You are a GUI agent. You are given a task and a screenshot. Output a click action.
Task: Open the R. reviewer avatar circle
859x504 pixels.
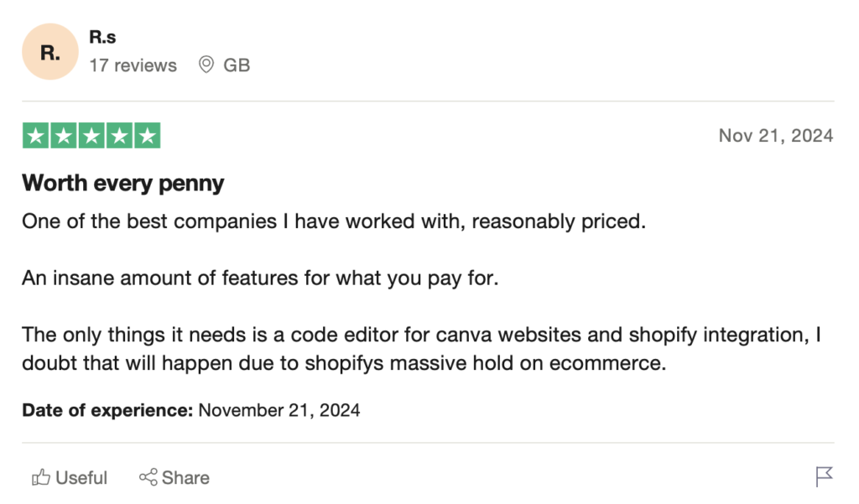click(49, 52)
